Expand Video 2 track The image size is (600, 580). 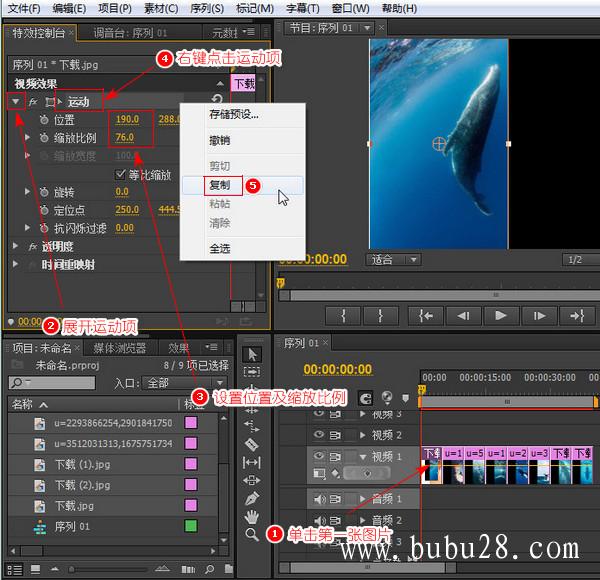363,435
